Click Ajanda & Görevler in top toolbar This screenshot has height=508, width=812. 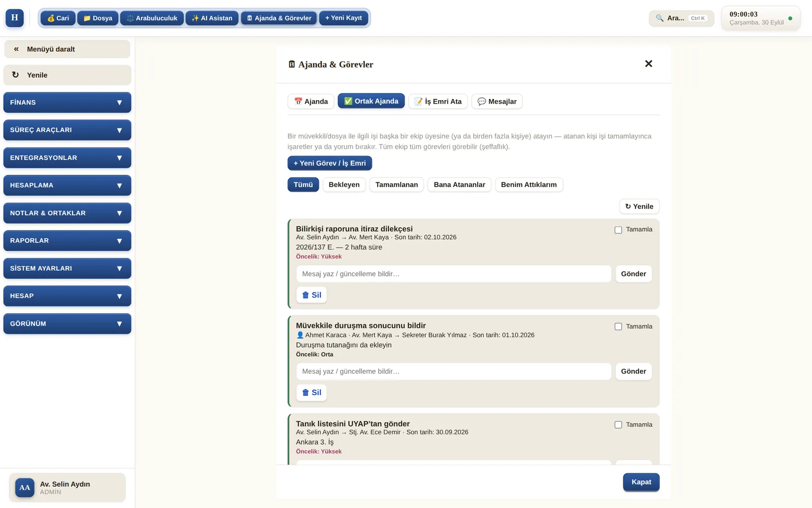(x=279, y=18)
